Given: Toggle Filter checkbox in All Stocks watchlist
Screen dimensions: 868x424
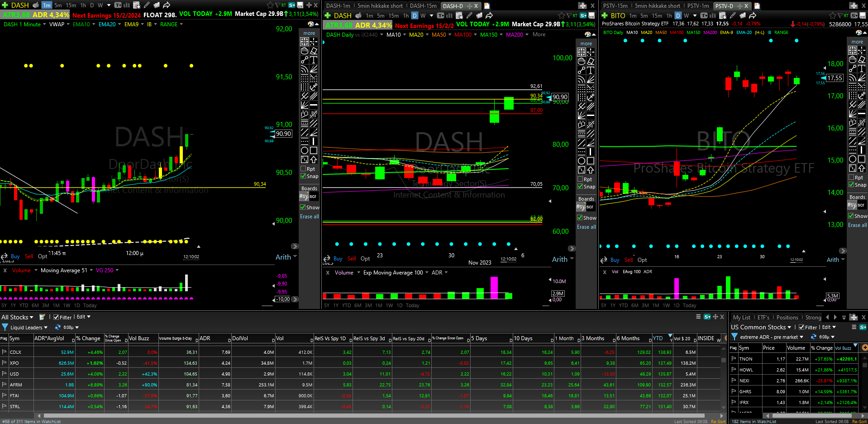Looking at the screenshot, I should click(56, 317).
